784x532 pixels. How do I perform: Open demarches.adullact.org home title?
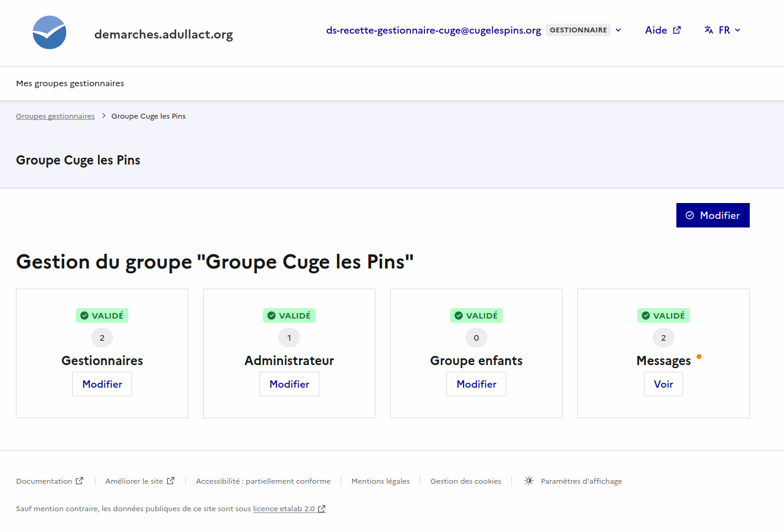(x=163, y=34)
